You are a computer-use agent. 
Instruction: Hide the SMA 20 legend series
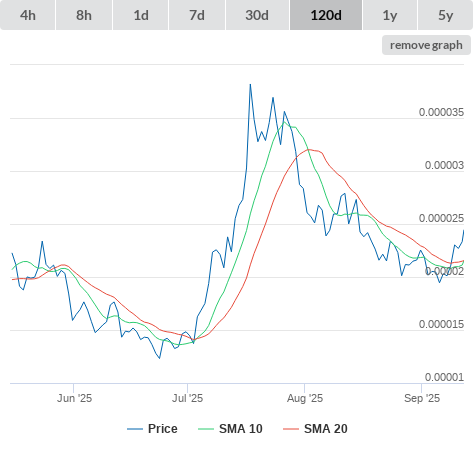326,429
